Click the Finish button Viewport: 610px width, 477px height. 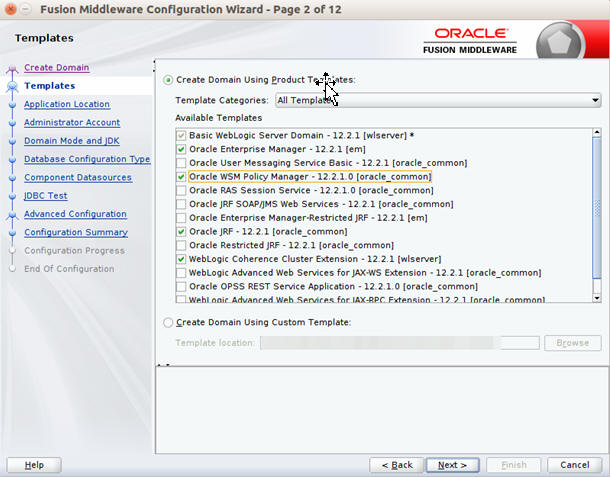click(514, 465)
